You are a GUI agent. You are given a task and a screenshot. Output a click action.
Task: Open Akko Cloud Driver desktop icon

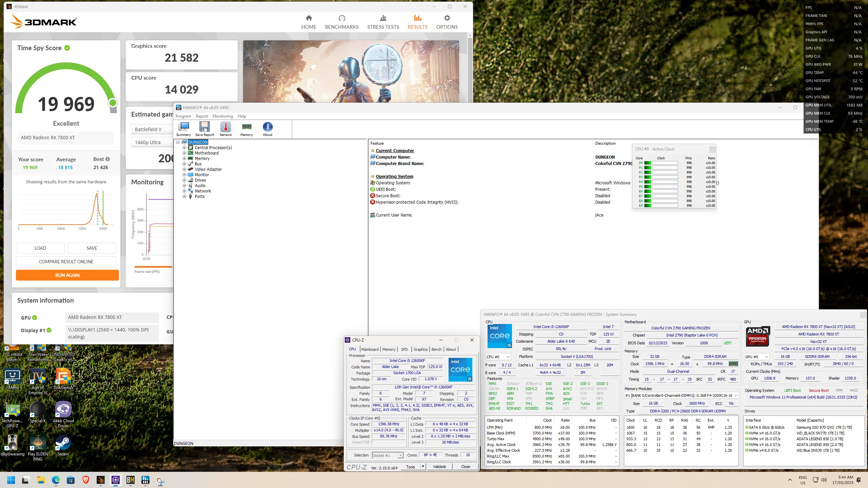[x=63, y=415]
